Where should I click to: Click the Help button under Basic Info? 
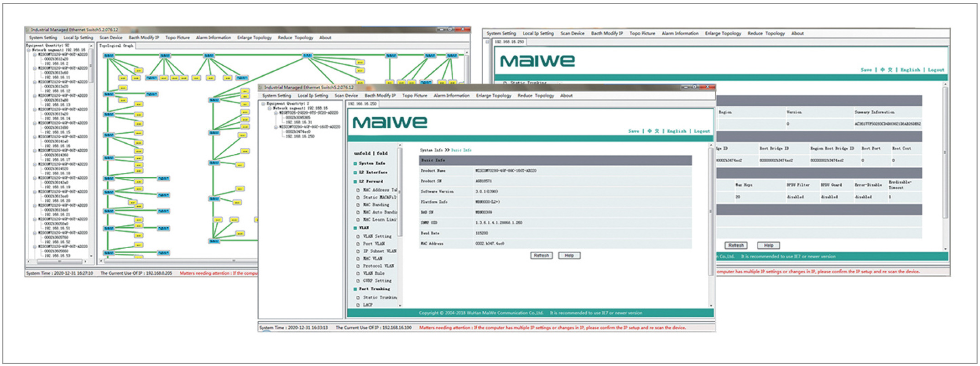point(569,256)
